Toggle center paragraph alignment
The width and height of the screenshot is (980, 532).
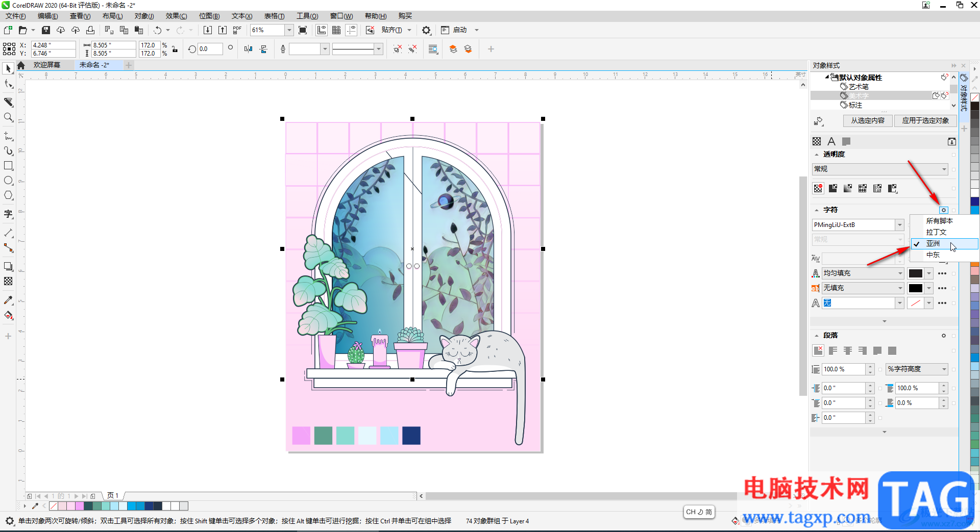coord(848,350)
